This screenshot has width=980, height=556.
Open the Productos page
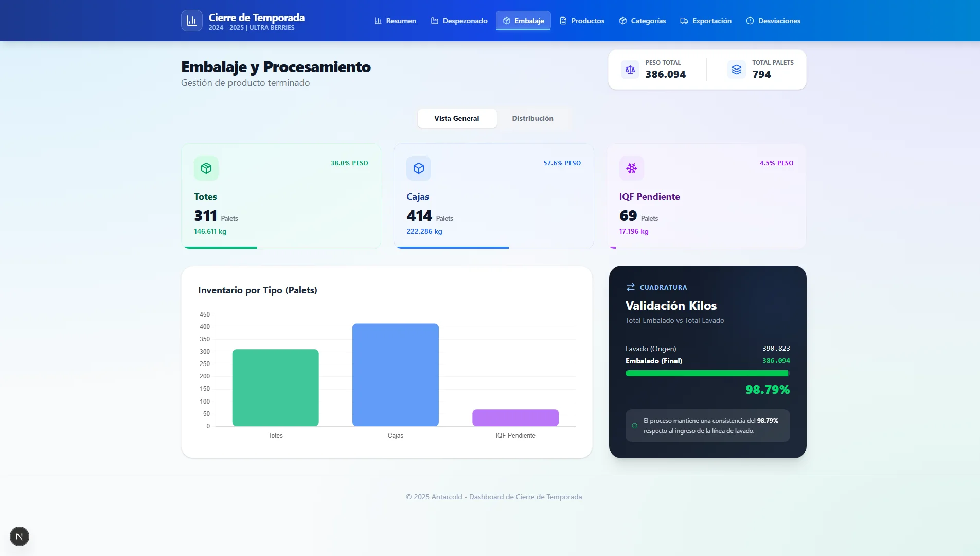point(582,21)
